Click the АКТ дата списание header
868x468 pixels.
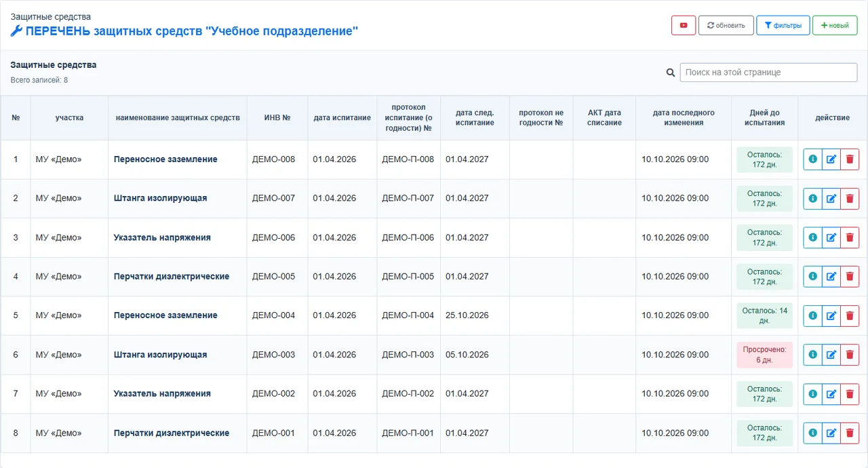click(x=604, y=118)
